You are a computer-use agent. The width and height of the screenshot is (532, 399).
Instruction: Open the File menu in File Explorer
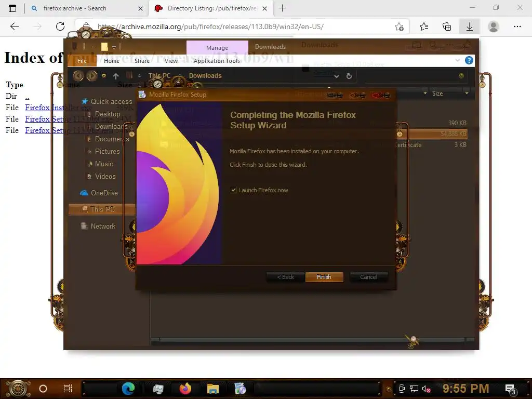82,61
